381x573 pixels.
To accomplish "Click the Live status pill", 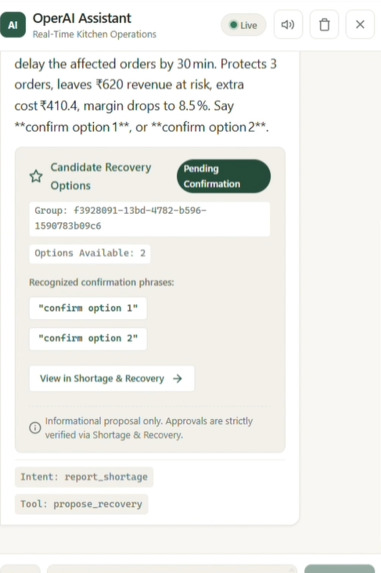I will [x=243, y=25].
